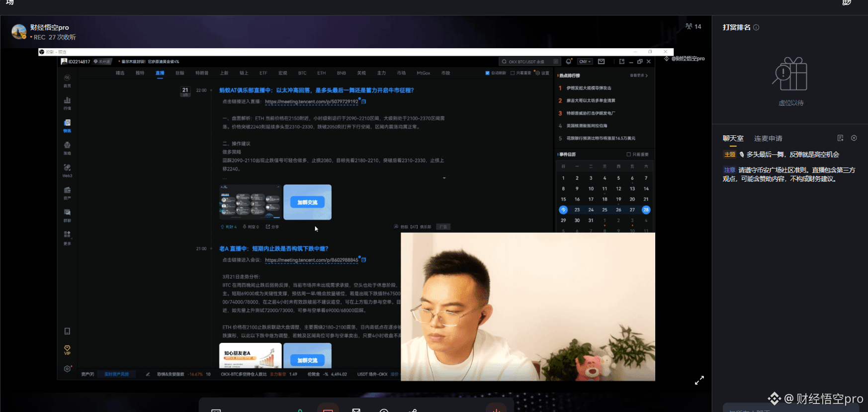Copy the second Tencent meeting link icon
The height and width of the screenshot is (412, 868).
click(364, 260)
